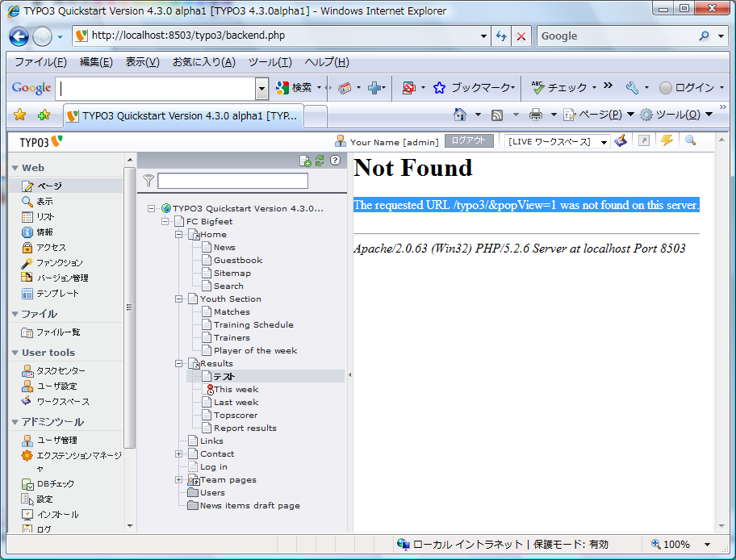
Task: Collapse the Results tree node
Action: pyautogui.click(x=179, y=364)
